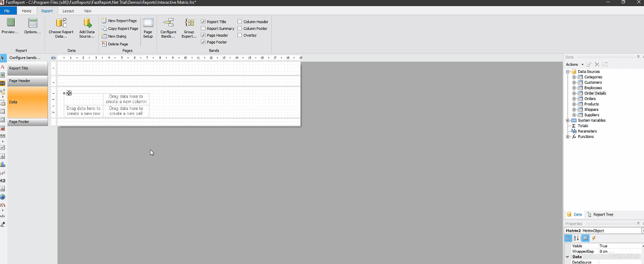Uncheck the Report Title band checkbox
This screenshot has height=264, width=644.
click(203, 22)
